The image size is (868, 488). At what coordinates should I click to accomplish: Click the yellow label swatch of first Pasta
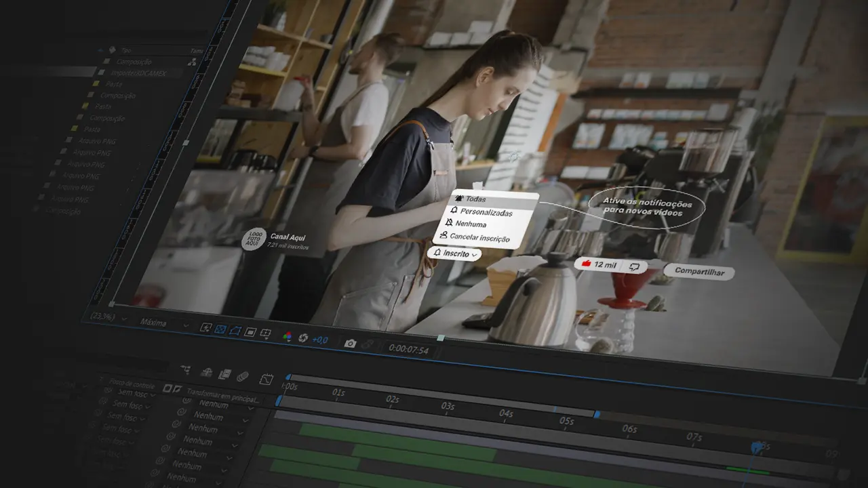tap(96, 83)
